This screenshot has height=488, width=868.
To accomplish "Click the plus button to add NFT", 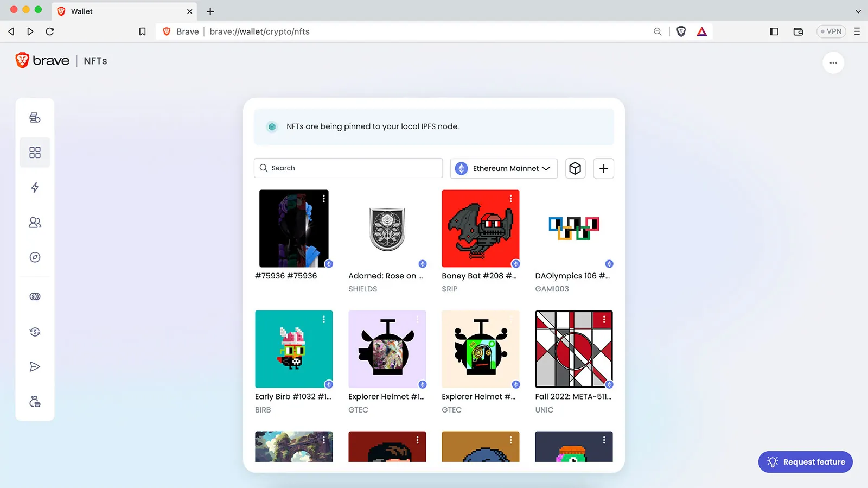I will click(603, 168).
